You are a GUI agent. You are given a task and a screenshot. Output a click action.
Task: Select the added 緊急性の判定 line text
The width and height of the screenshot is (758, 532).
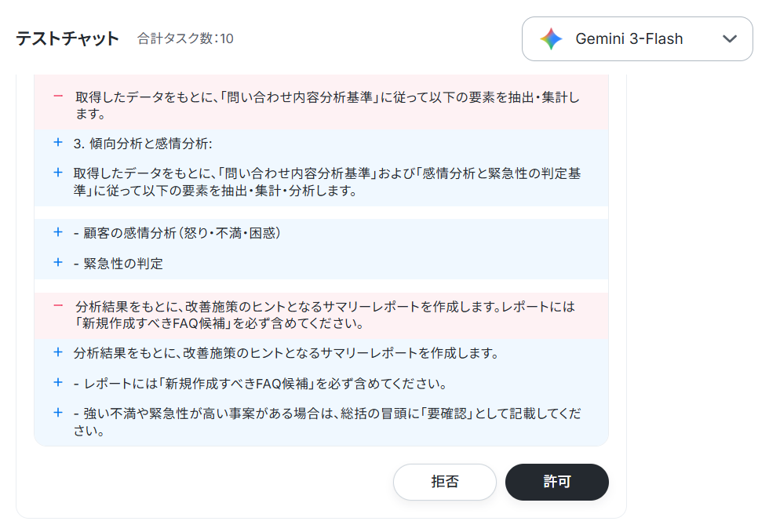(x=118, y=264)
